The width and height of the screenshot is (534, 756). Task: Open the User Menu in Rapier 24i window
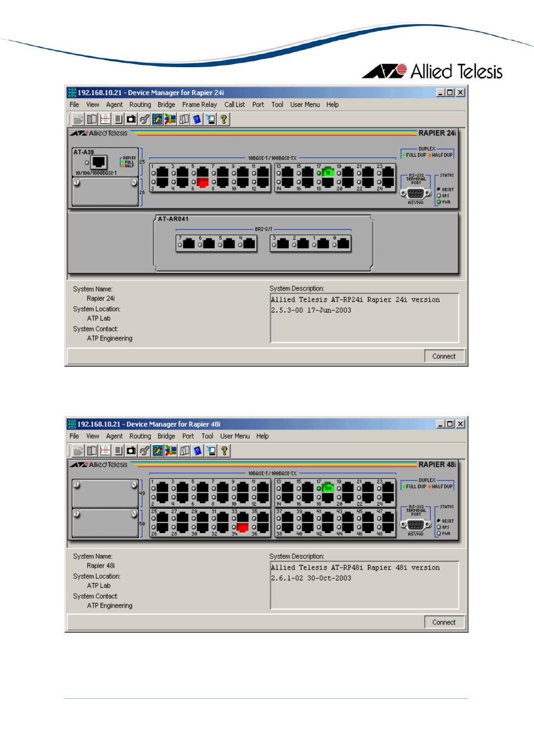pyautogui.click(x=305, y=105)
